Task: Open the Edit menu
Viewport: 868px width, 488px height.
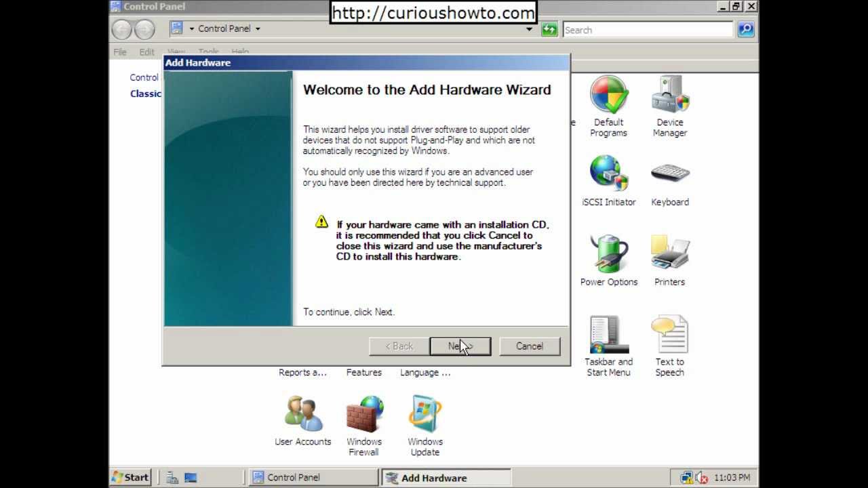Action: (147, 52)
